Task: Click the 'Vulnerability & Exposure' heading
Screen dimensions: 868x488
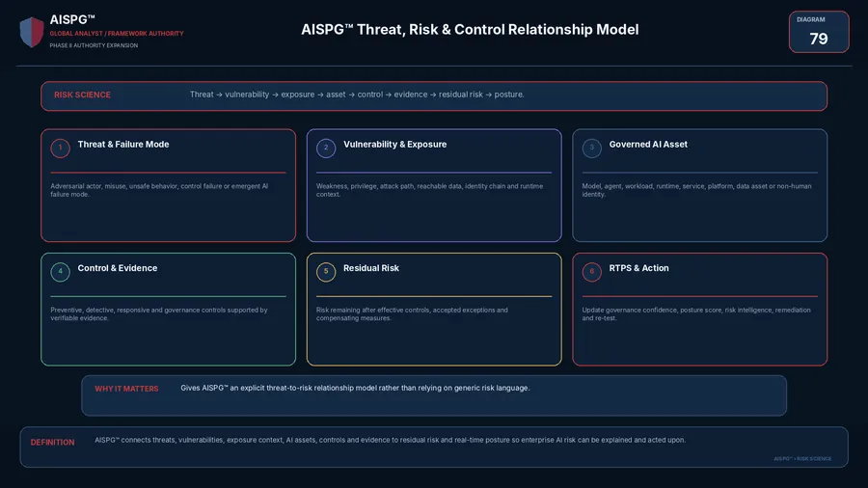Action: pos(394,145)
